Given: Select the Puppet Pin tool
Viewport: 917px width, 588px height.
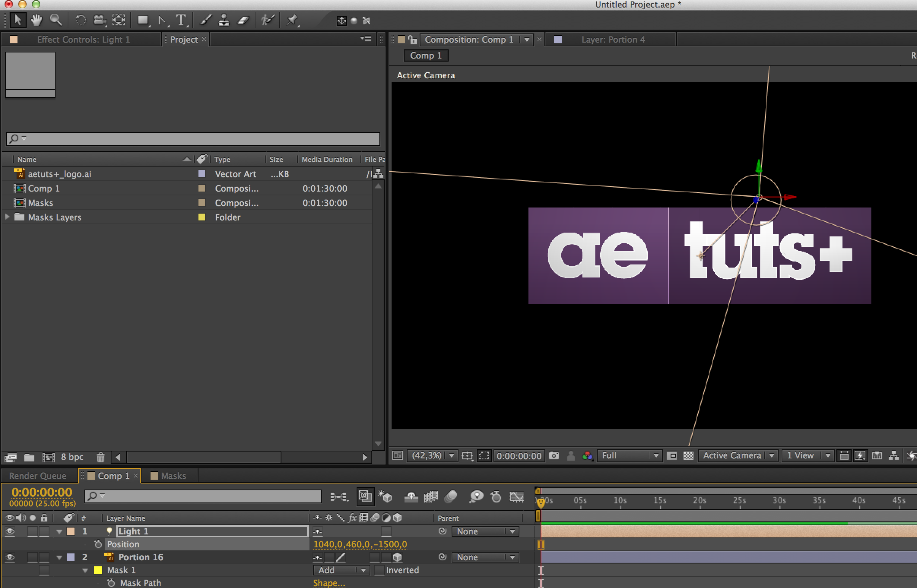Looking at the screenshot, I should tap(292, 20).
